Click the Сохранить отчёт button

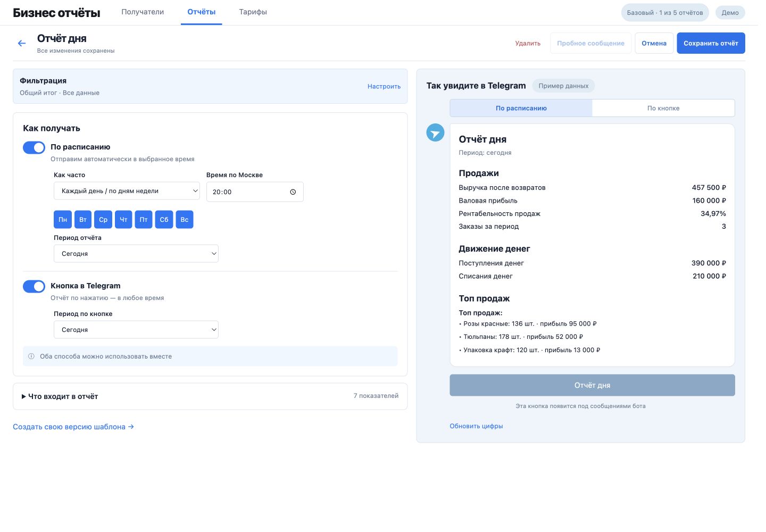coord(711,44)
